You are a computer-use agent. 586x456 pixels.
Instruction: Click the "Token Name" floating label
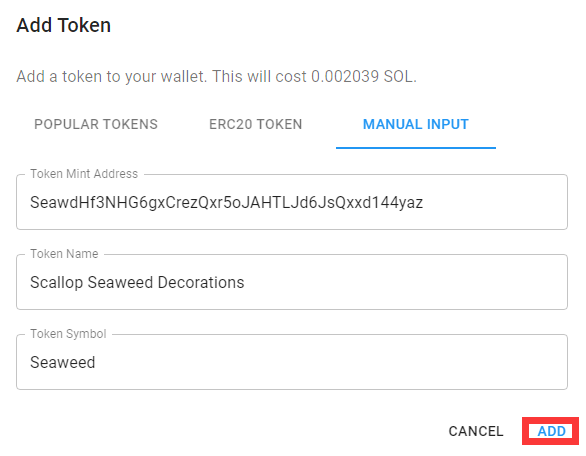tap(64, 254)
